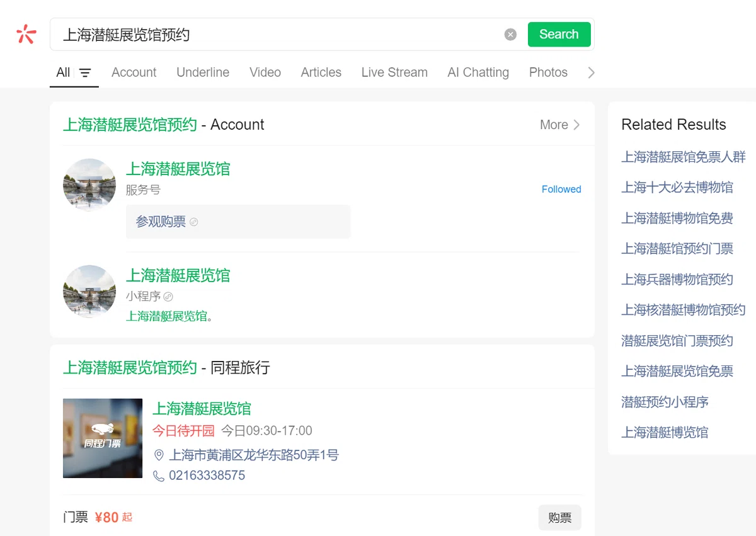Viewport: 756px width, 536px height.
Task: Click 今日待开园 status text
Action: pyautogui.click(x=183, y=431)
